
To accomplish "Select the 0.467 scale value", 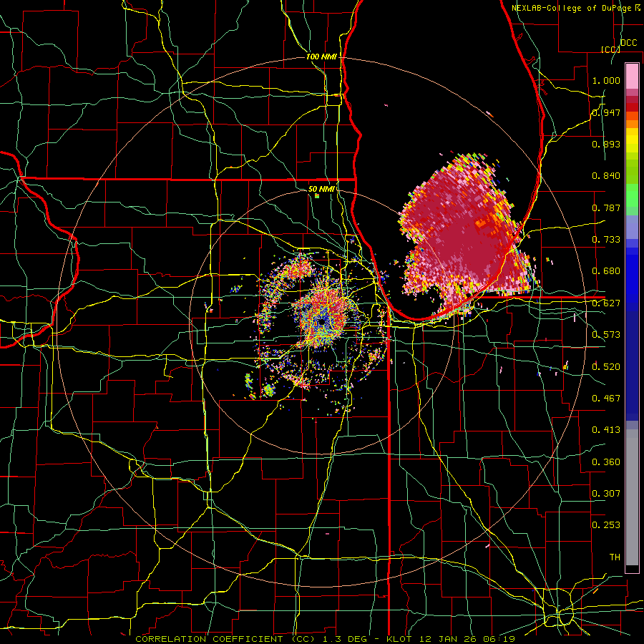I will 606,399.
